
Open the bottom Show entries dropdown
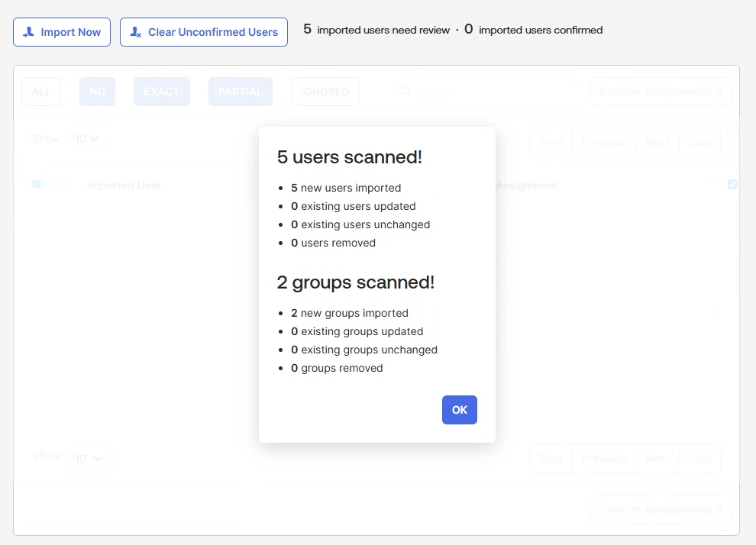pyautogui.click(x=89, y=458)
